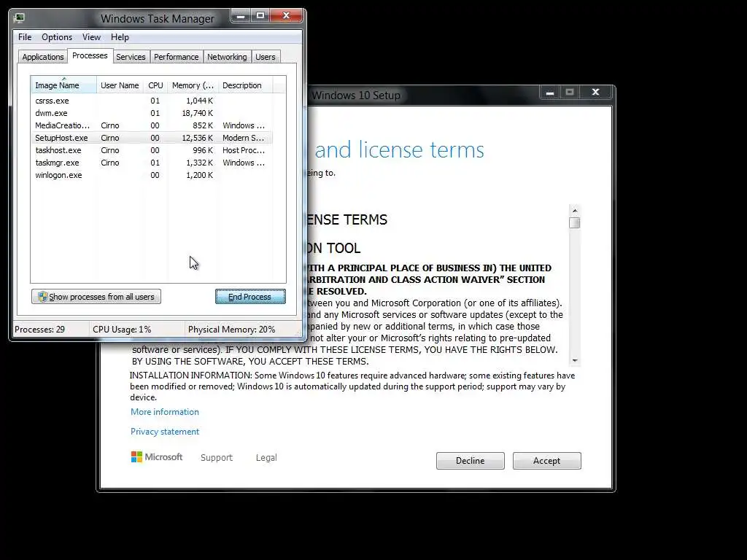Image resolution: width=747 pixels, height=560 pixels.
Task: Open the View menu
Action: click(x=91, y=37)
